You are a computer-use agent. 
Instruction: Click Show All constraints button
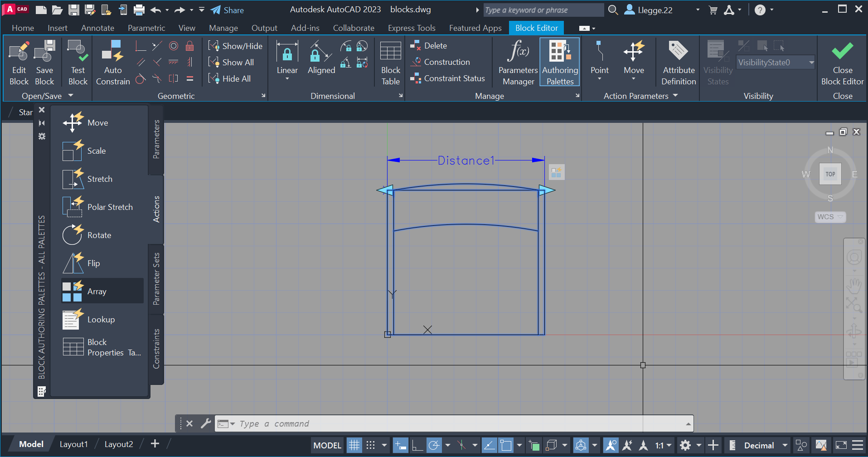(231, 62)
